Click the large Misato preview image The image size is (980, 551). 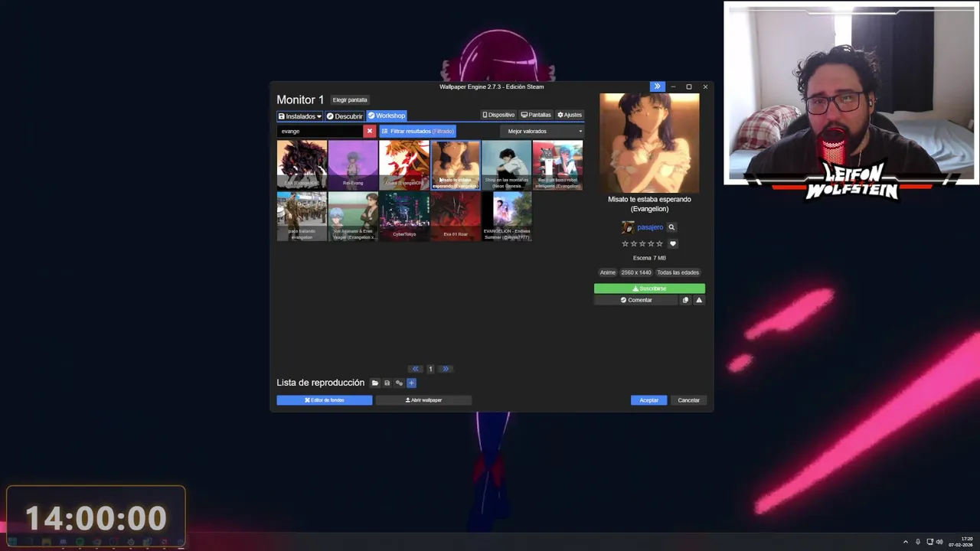click(x=649, y=143)
